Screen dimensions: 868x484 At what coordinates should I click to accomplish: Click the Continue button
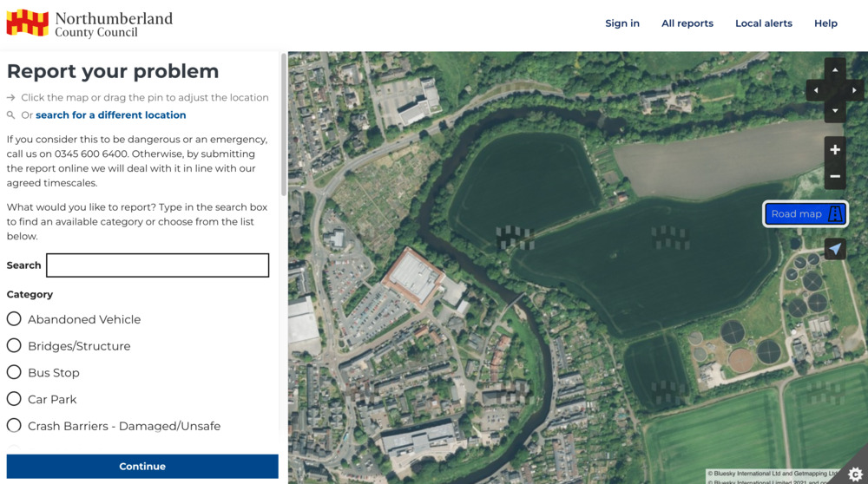tap(142, 467)
